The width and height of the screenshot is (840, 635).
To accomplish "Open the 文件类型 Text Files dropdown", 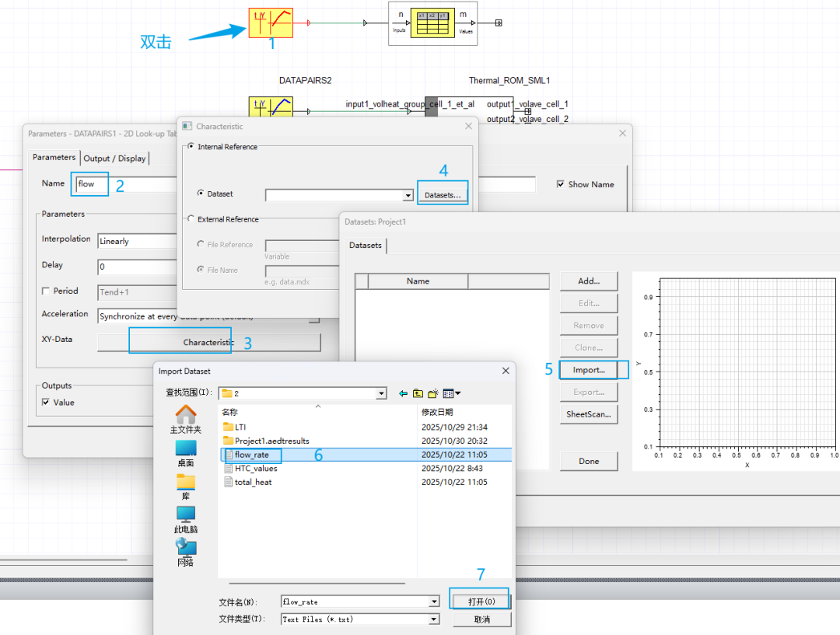I will (433, 619).
